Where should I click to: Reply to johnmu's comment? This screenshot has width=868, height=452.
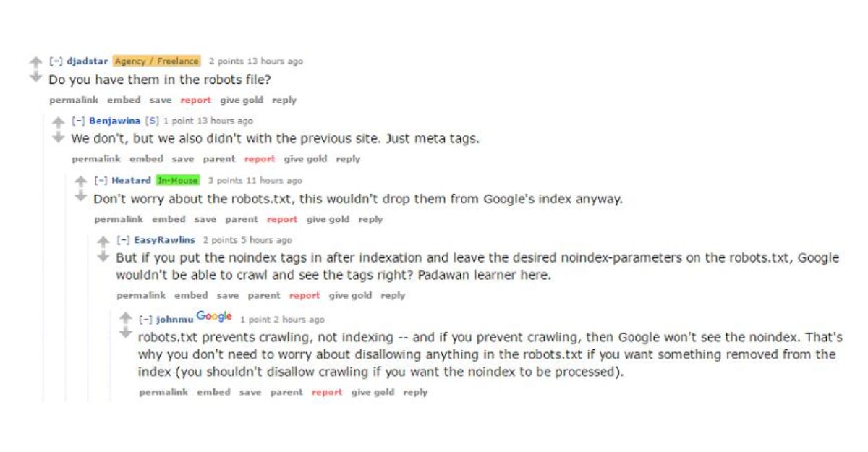coord(415,392)
